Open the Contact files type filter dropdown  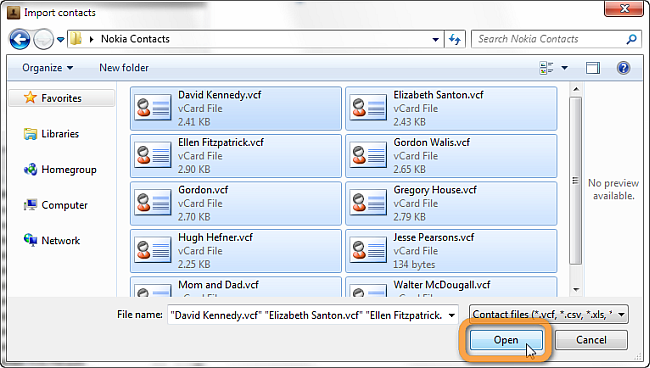549,315
